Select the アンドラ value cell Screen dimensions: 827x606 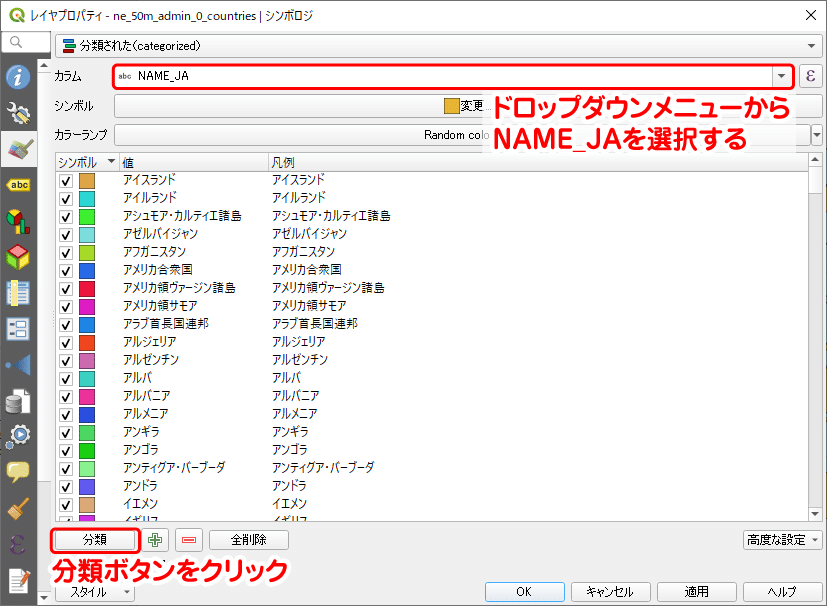(140, 485)
